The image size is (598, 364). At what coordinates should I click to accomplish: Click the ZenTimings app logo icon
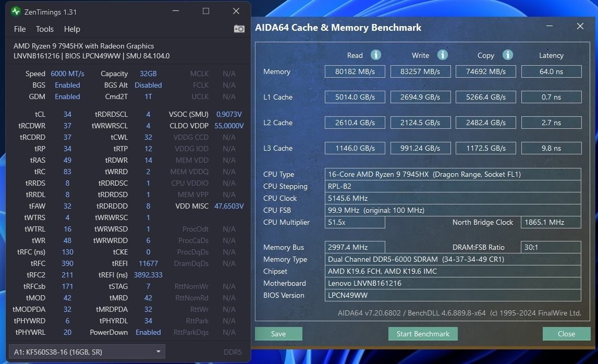point(16,11)
